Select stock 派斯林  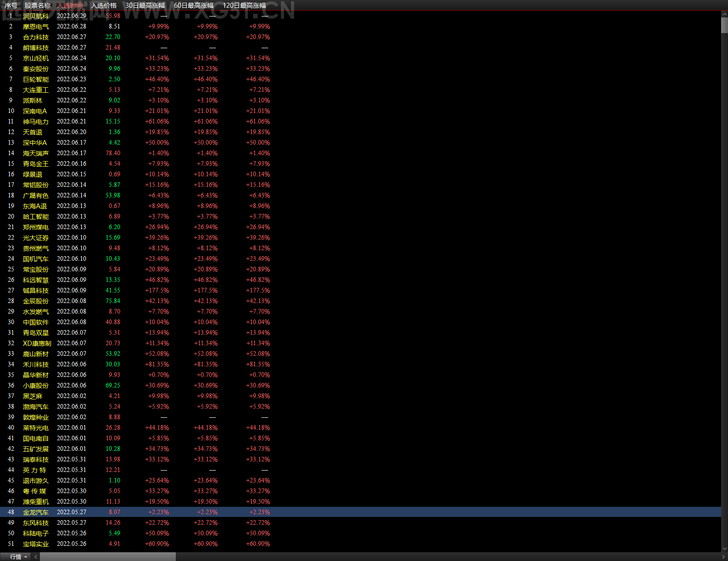33,101
